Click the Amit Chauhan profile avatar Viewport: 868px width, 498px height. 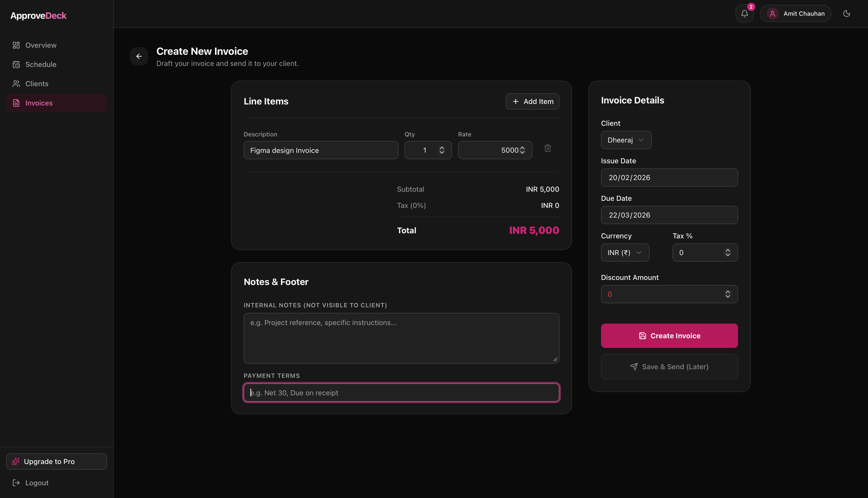(773, 14)
